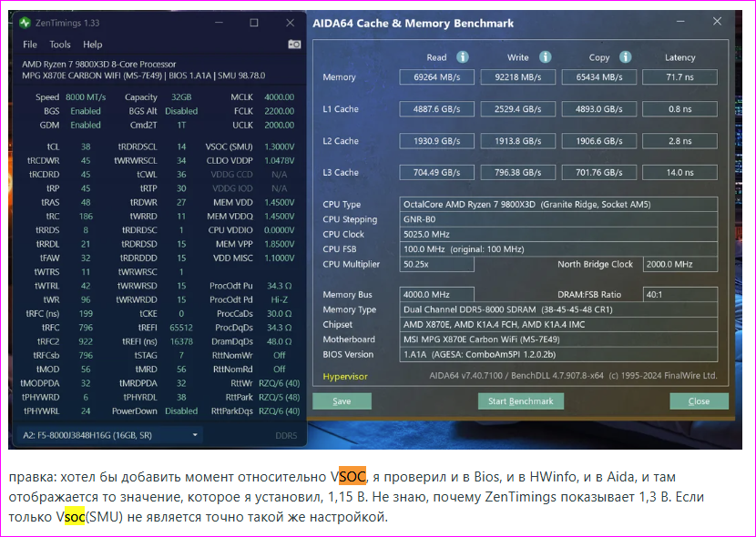756x537 pixels.
Task: Click North Bridge Clock 2000.0 MHz field
Action: click(x=679, y=264)
